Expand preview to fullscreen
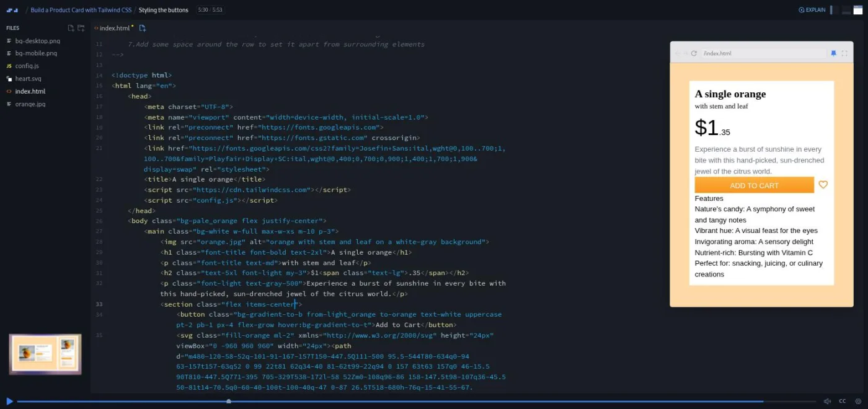This screenshot has height=409, width=868. 844,53
